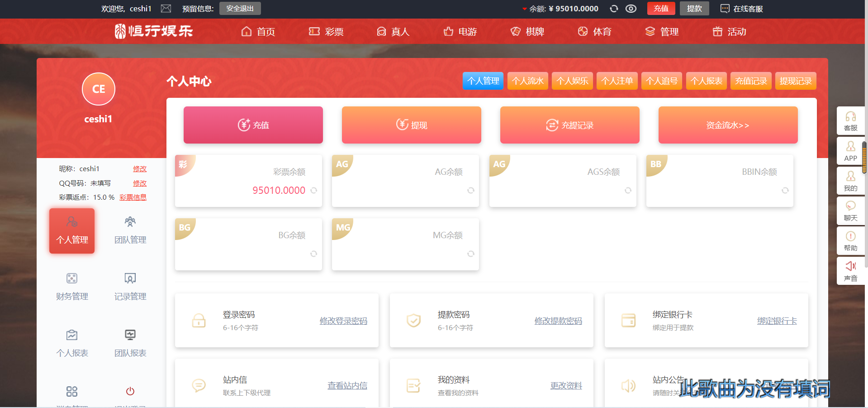Toggle the 声音 sound icon
Screen dimensions: 868x408
[850, 271]
